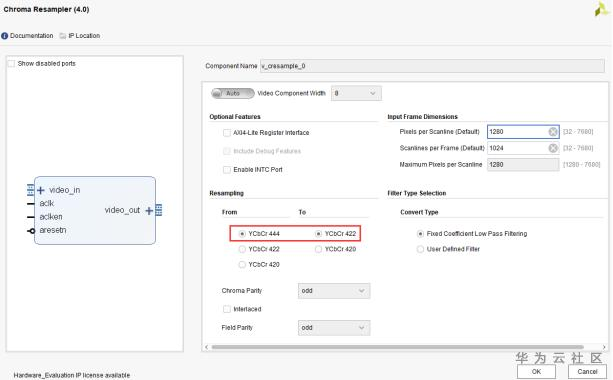The image size is (613, 380).
Task: Click the Include Debug Features checkbox
Action: [227, 151]
